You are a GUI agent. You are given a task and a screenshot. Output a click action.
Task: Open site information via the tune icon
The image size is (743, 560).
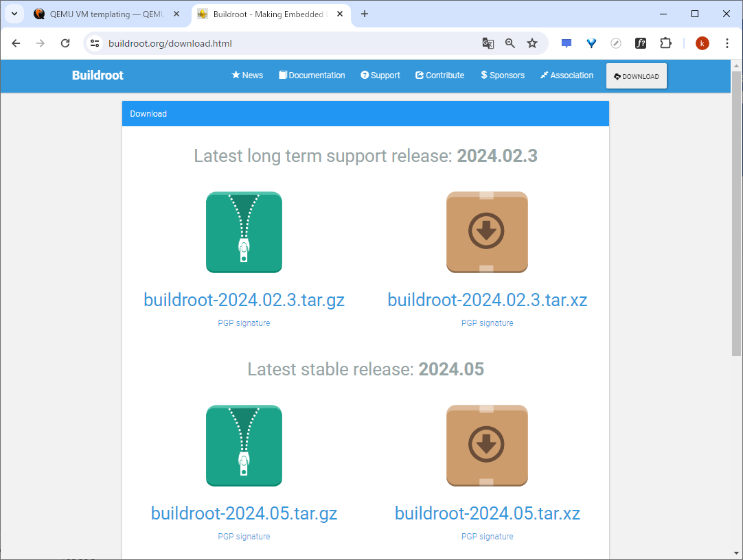coord(94,43)
